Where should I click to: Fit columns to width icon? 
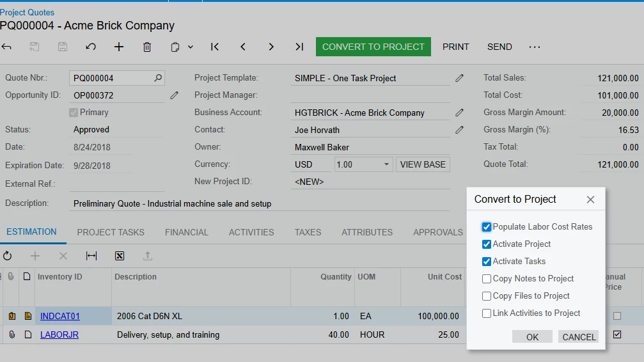[91, 256]
